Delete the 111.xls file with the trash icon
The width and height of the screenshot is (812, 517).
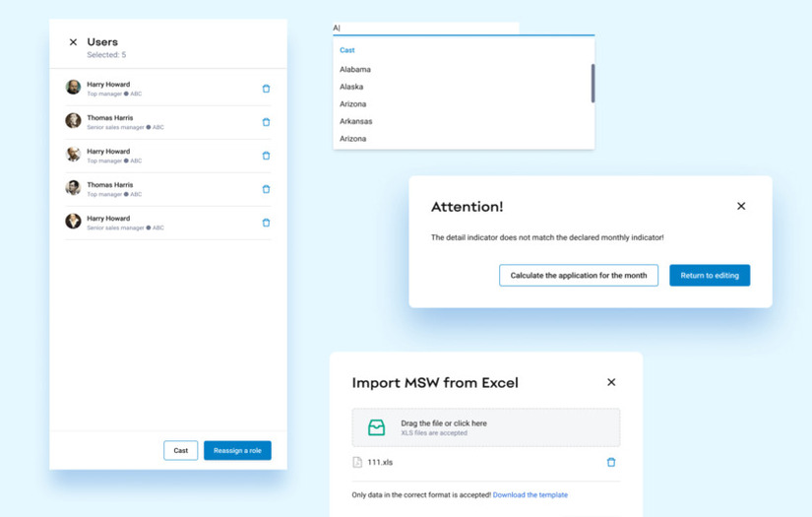point(611,462)
